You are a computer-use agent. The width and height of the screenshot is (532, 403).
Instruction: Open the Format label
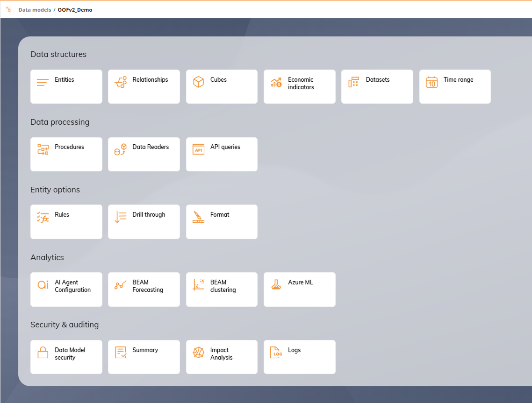[x=220, y=214]
